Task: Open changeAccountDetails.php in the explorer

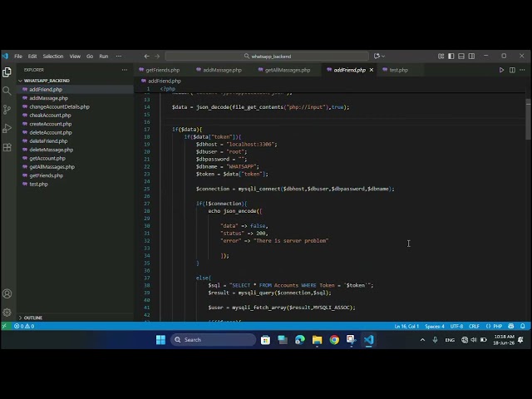Action: click(x=59, y=106)
